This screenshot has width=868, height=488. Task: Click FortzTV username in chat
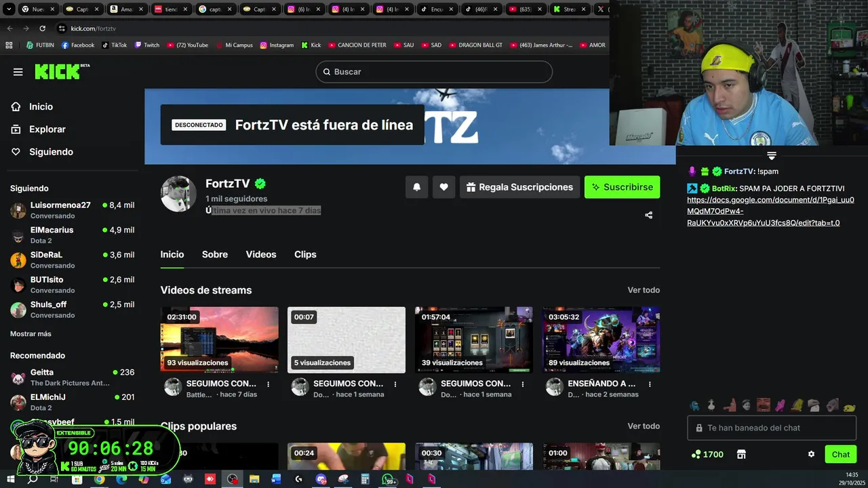[x=738, y=171]
